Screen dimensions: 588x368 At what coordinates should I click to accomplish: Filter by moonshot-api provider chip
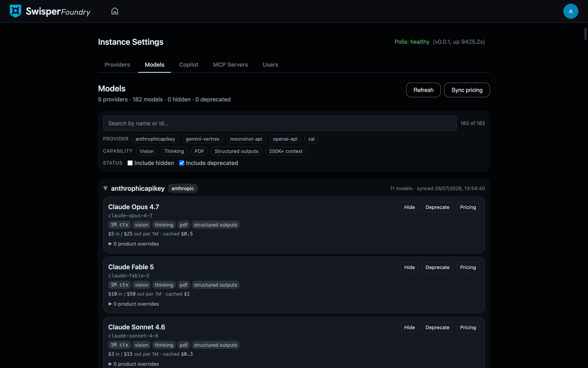(246, 139)
